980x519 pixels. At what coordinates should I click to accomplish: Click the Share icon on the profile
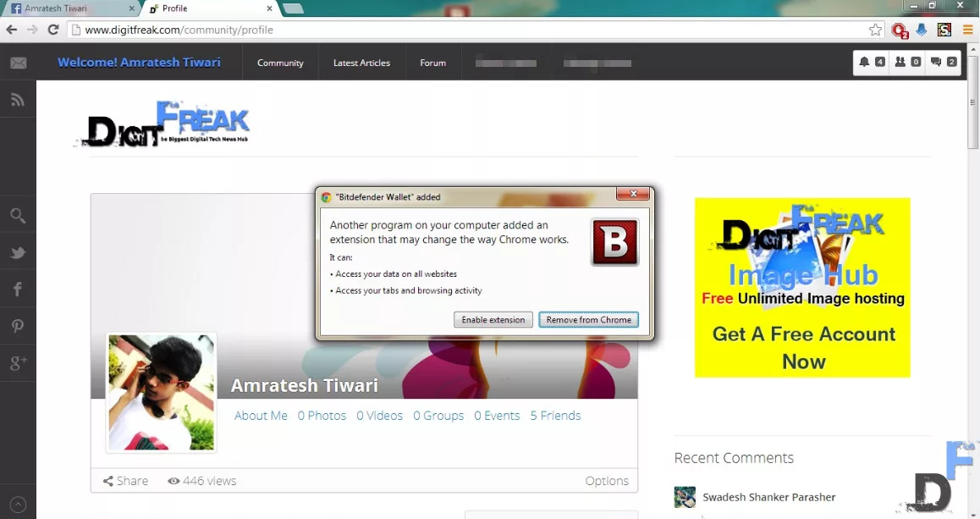[108, 481]
